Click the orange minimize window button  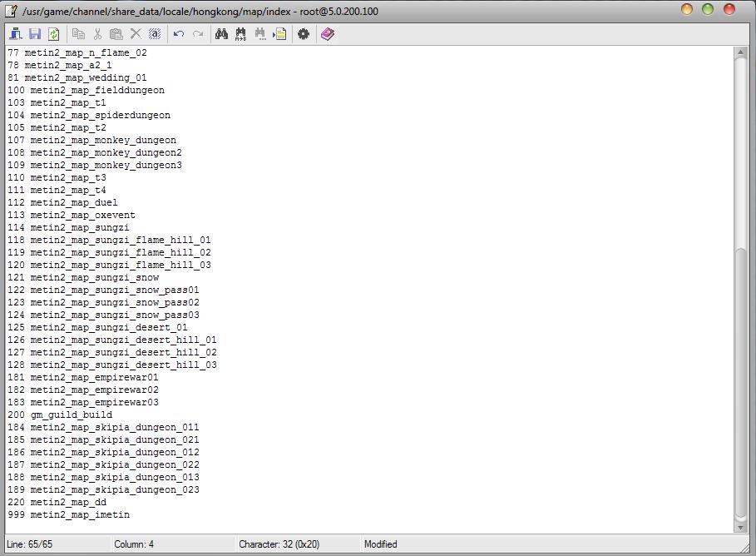point(687,9)
